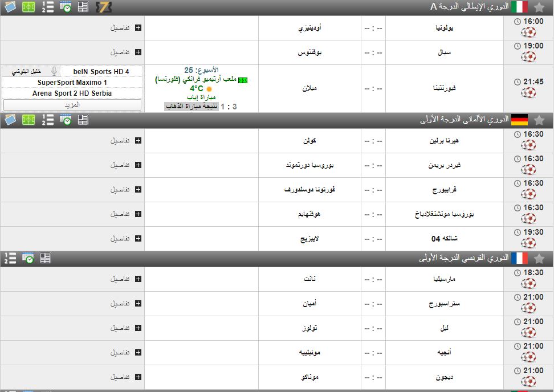Toggle favorite star for German Bundesliga
Screen dimensions: 554x392
point(539,120)
